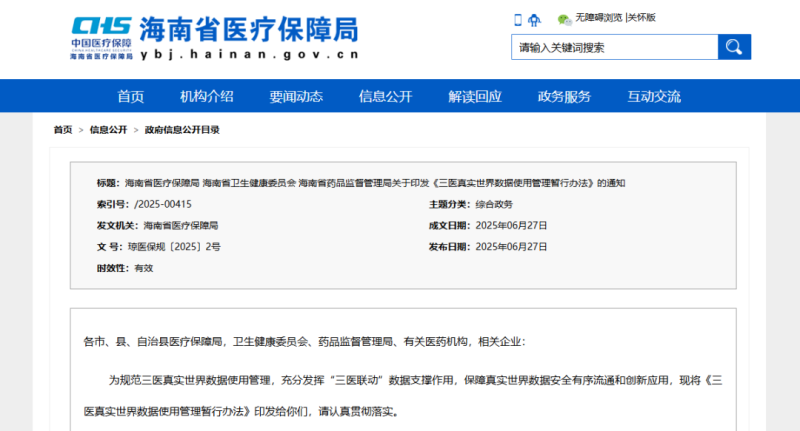Click 政府信息公开目录 breadcrumb link
The image size is (800, 431).
(182, 130)
